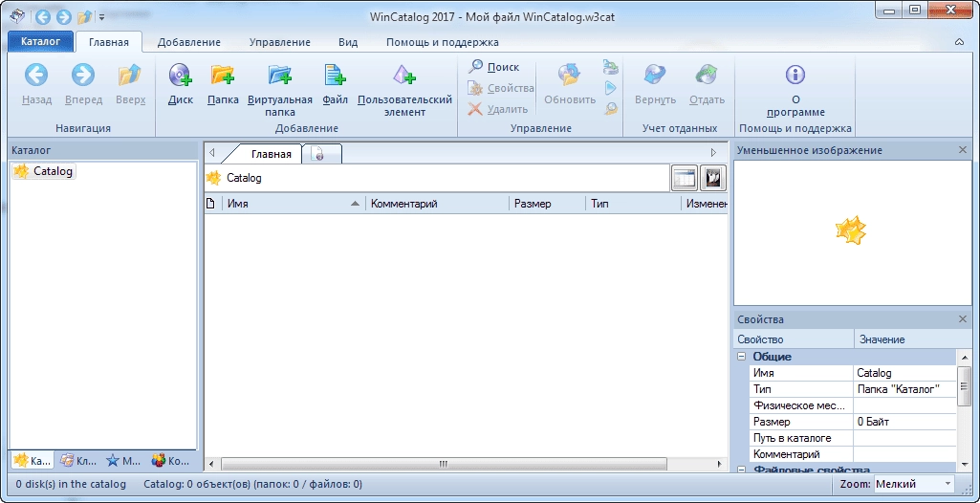The image size is (980, 503).
Task: Click the Тип value Папка "Каталог"
Action: 905,389
